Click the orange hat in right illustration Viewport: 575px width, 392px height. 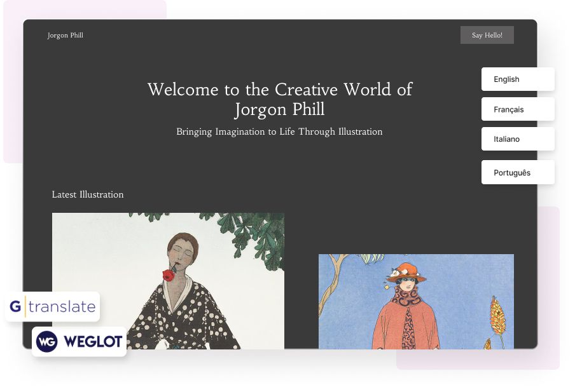click(x=406, y=271)
